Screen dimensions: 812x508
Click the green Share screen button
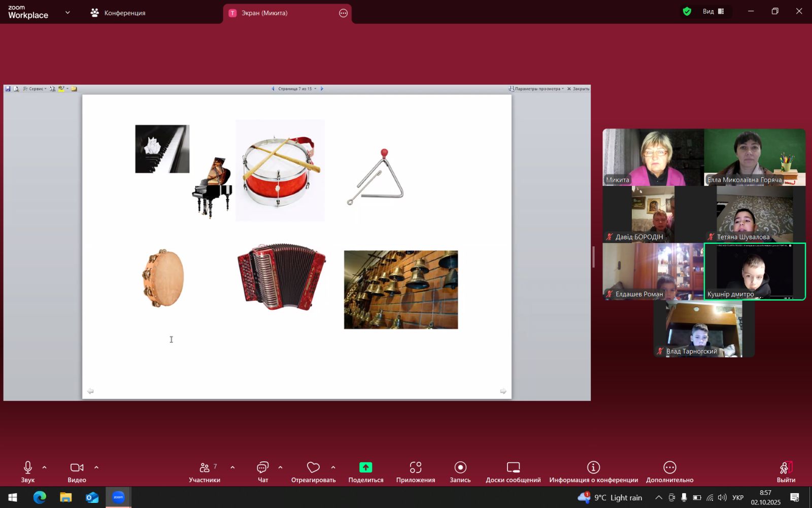pos(365,471)
